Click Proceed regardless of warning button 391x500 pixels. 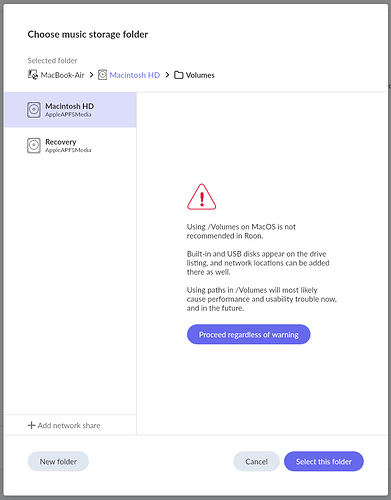tap(248, 334)
